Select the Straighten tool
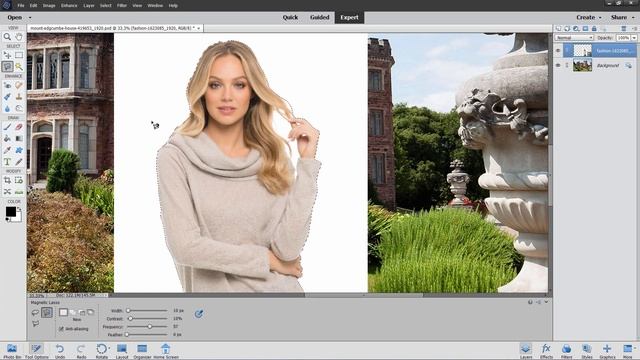The image size is (640, 360). coord(19,191)
